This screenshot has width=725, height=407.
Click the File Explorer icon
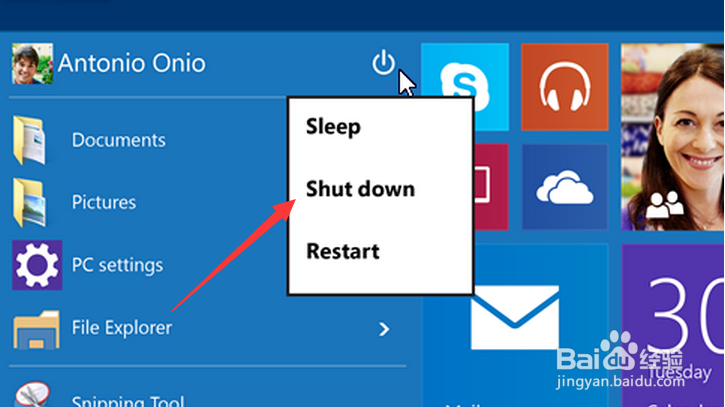pyautogui.click(x=34, y=328)
